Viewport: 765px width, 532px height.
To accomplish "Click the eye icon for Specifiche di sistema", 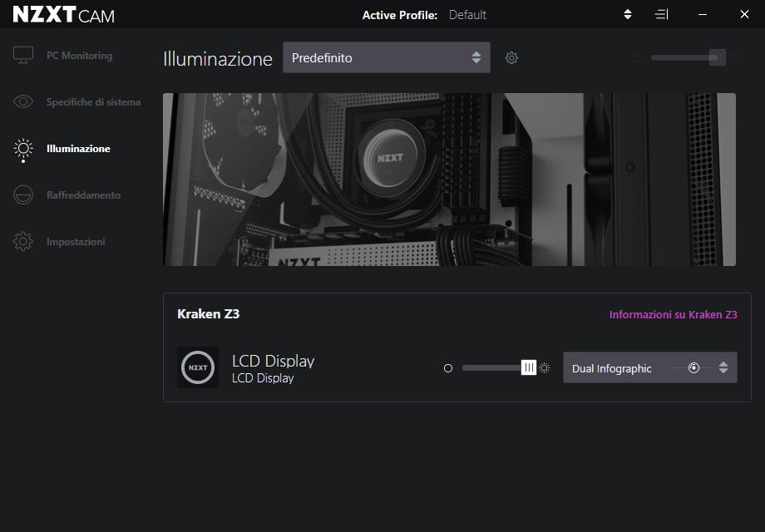I will click(x=23, y=102).
